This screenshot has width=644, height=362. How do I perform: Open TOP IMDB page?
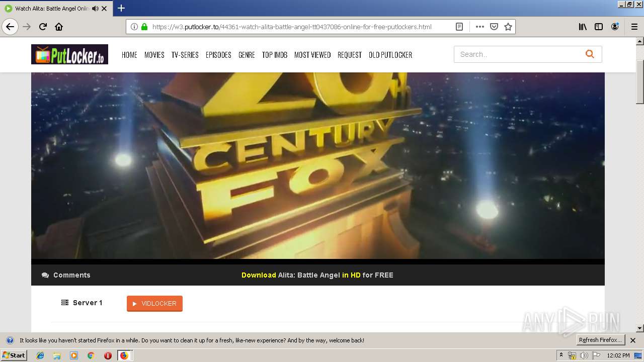tap(275, 55)
